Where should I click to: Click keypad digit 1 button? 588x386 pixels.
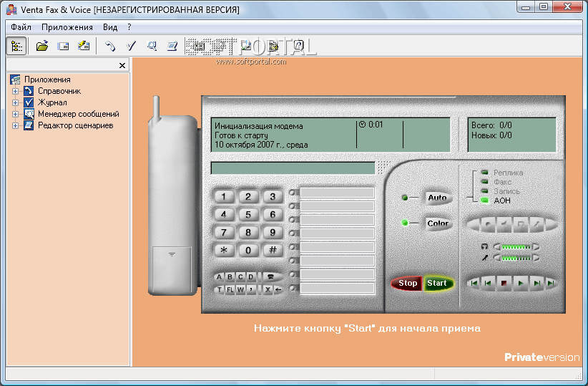coord(223,196)
